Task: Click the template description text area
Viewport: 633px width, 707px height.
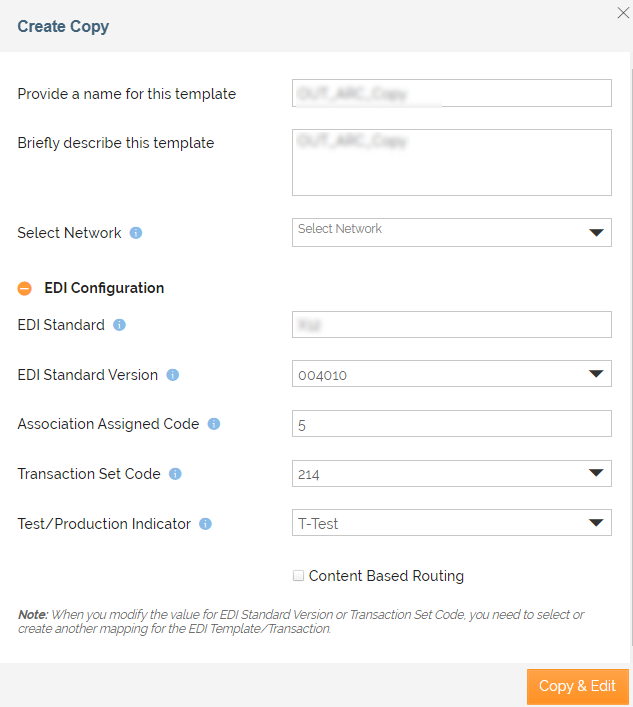Action: [451, 162]
